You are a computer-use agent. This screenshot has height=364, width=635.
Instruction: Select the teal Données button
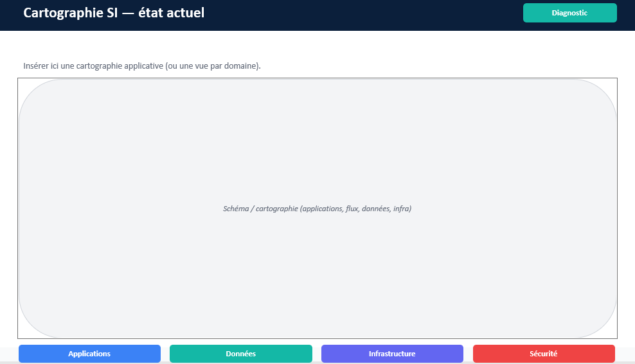point(240,354)
